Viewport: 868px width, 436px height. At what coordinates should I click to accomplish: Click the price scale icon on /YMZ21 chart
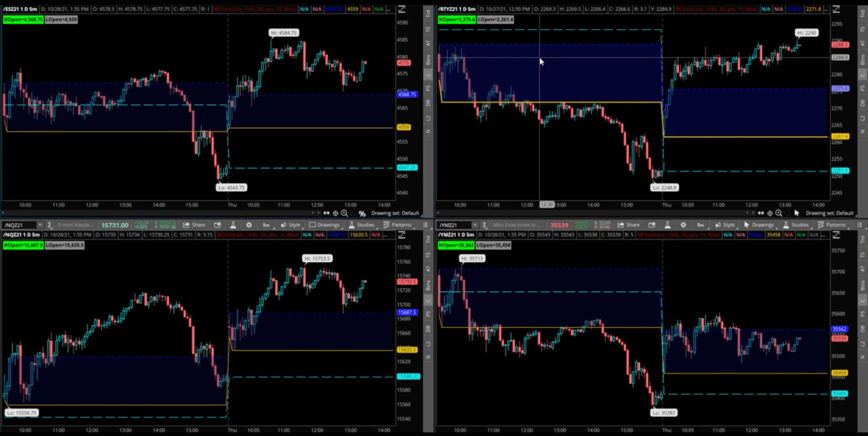[x=836, y=235]
